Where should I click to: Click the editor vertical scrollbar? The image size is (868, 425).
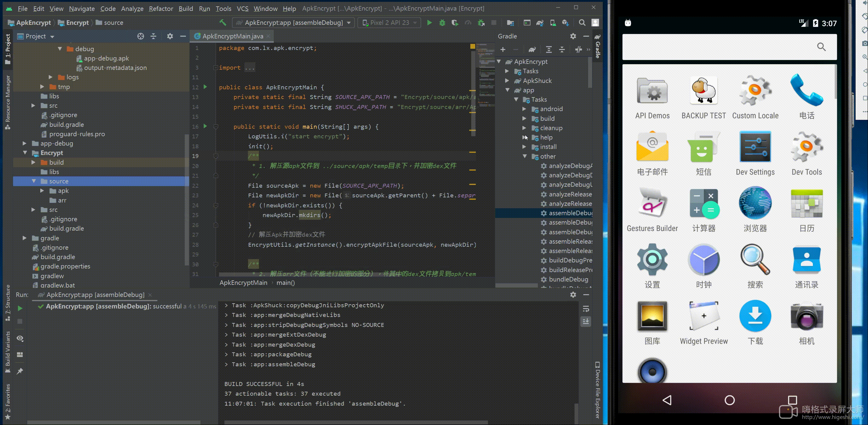473,94
